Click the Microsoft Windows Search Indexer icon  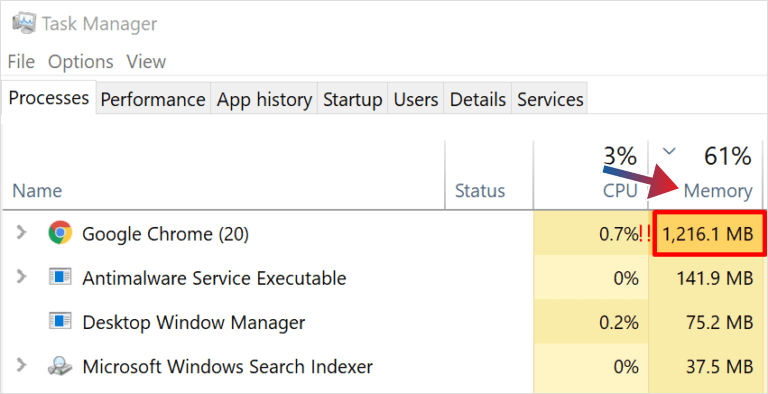(x=60, y=366)
